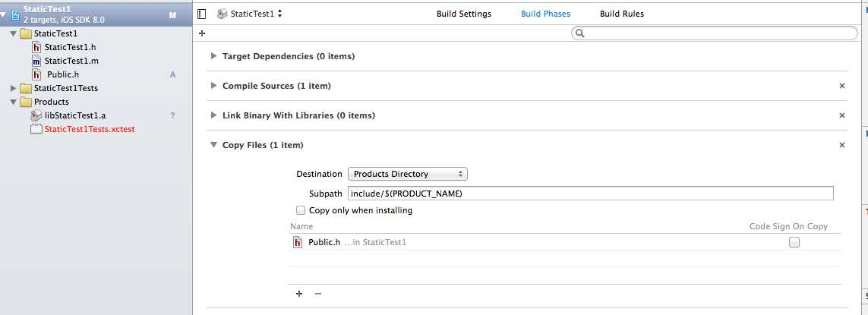Click the Subpath text field
The height and width of the screenshot is (315, 868).
click(x=590, y=194)
